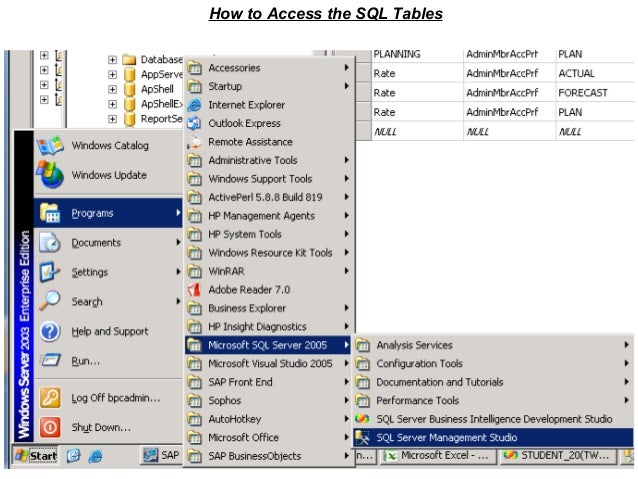Expand the ApShellEx database node

(112, 104)
